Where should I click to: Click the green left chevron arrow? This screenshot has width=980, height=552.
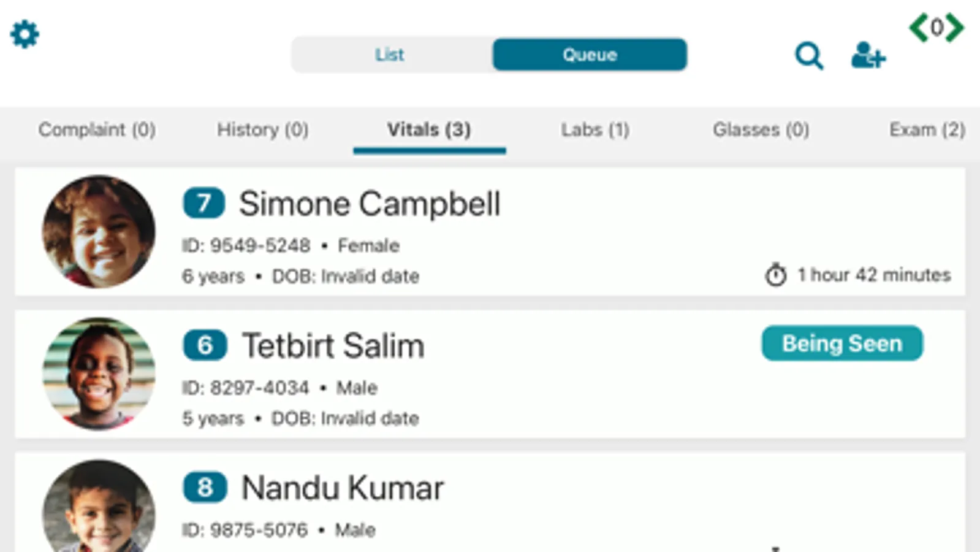[919, 28]
